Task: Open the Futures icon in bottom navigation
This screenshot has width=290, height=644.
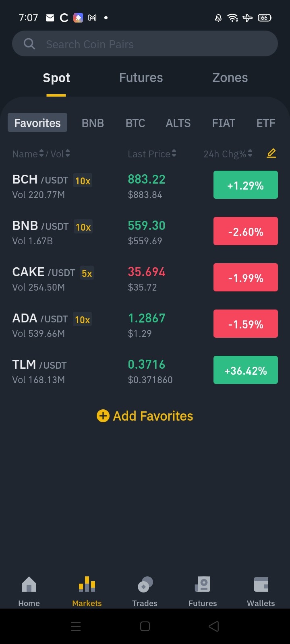Action: [203, 584]
